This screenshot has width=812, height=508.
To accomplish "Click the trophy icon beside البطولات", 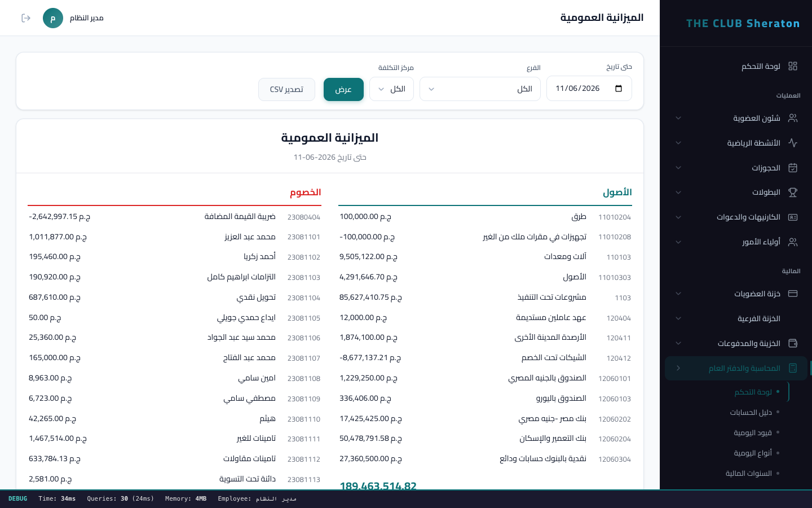I will tap(793, 192).
